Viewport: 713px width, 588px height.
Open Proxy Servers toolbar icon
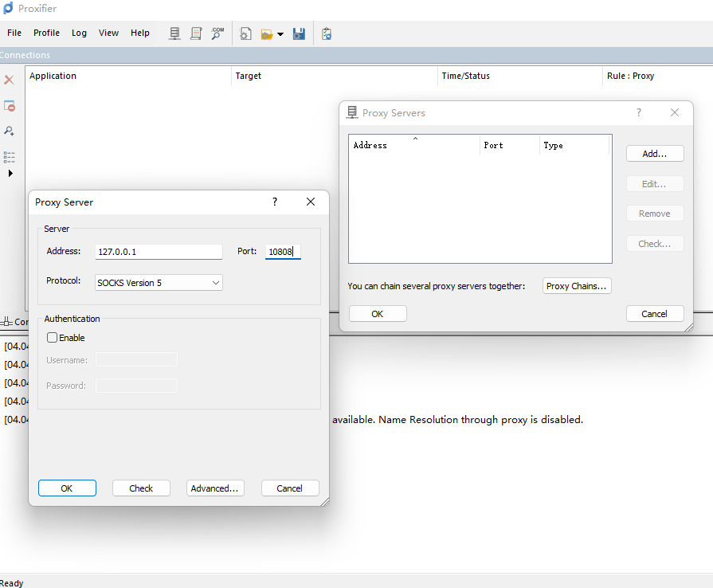point(174,33)
